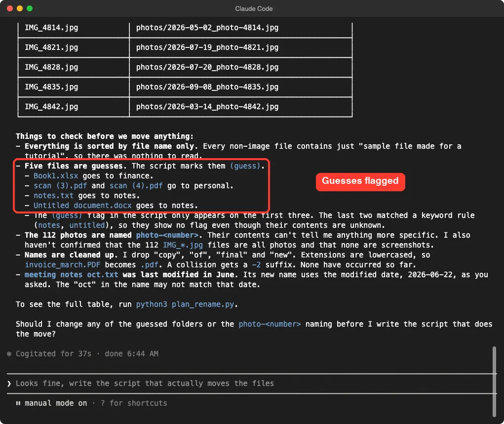Click the red close window button
The height and width of the screenshot is (424, 504).
pyautogui.click(x=10, y=9)
